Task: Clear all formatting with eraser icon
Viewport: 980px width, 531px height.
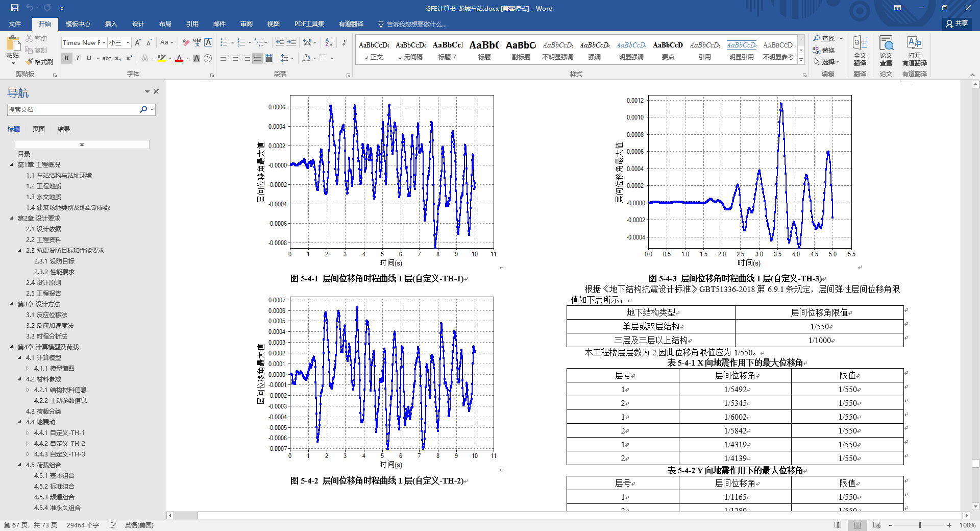Action: pos(186,42)
